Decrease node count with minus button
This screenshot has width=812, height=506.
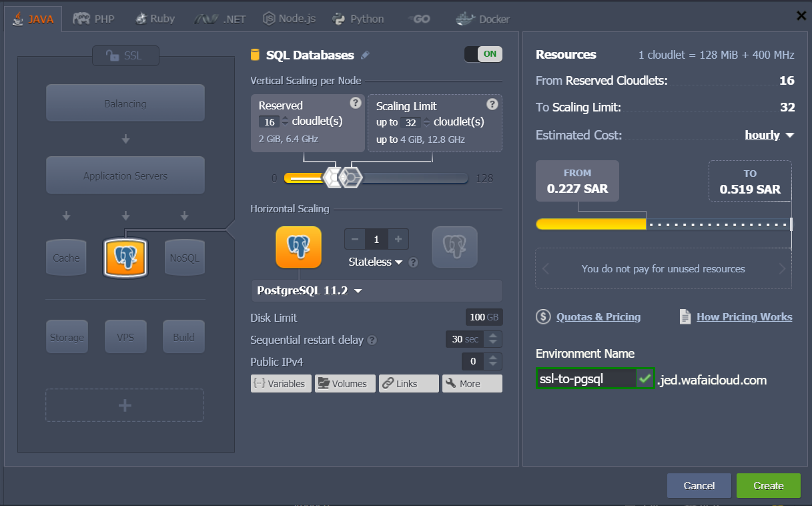click(355, 239)
